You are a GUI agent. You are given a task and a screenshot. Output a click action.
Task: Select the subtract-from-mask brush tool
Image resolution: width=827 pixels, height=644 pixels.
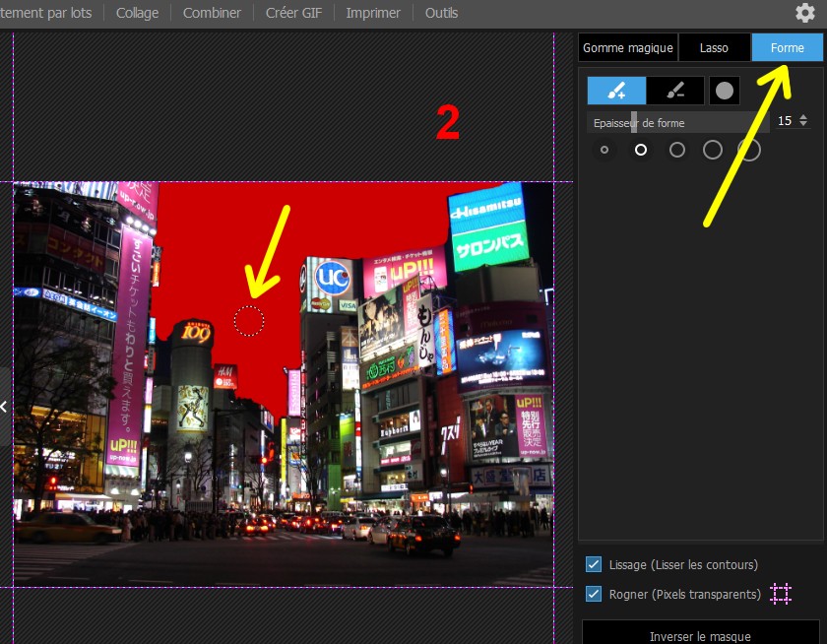[675, 91]
